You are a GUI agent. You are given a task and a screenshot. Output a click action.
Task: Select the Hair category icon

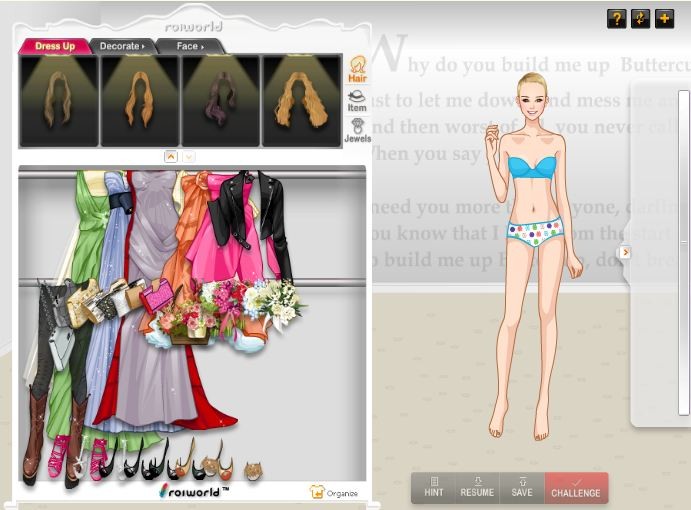tap(357, 70)
